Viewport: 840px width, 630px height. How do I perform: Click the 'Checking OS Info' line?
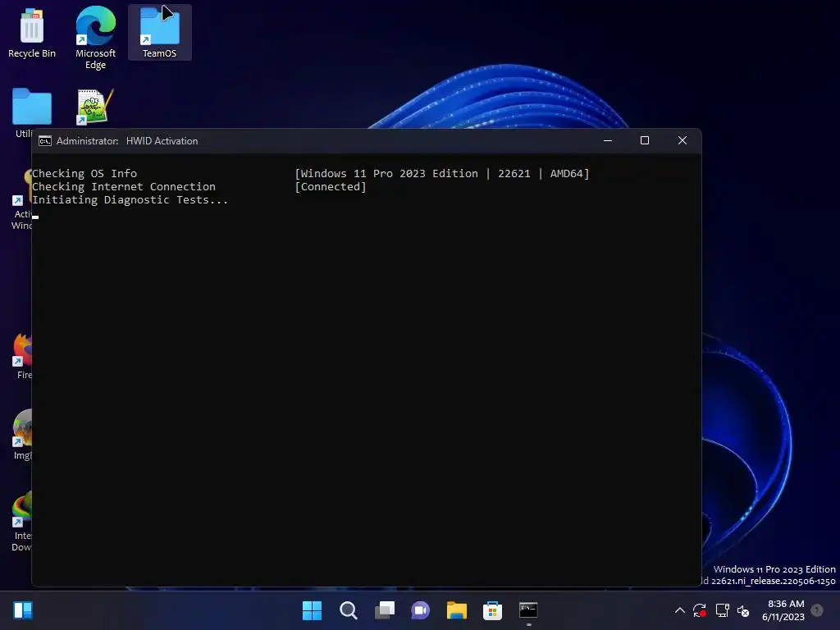84,174
